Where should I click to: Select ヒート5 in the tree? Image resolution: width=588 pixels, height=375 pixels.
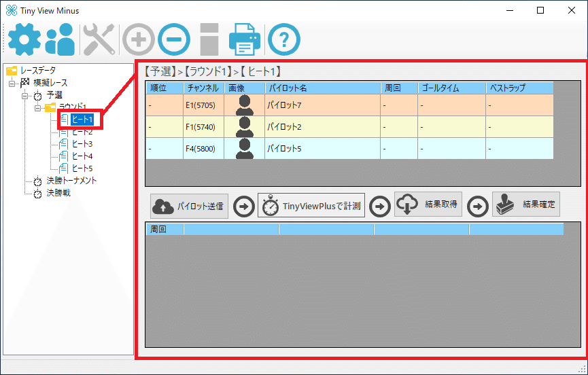coord(82,168)
